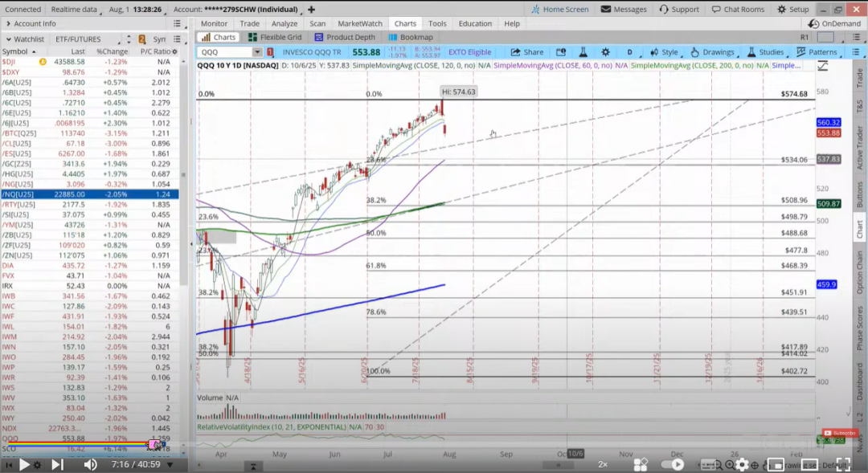Select the $DJI watchlist row
The height and width of the screenshot is (473, 868).
pos(89,62)
